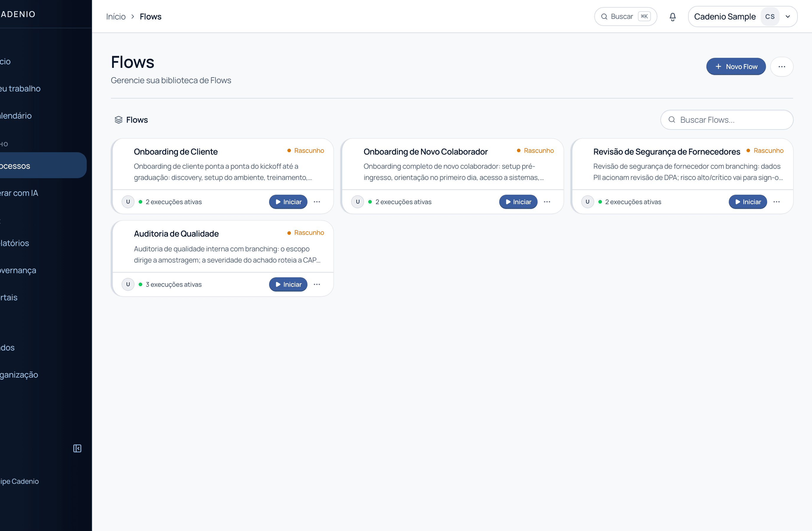
Task: Click the description of Onboarding de Cliente
Action: 223,172
